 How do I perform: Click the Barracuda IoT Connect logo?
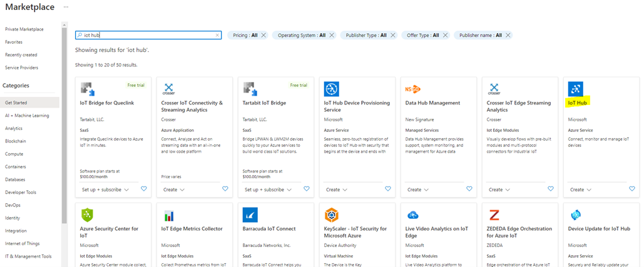[x=250, y=215]
